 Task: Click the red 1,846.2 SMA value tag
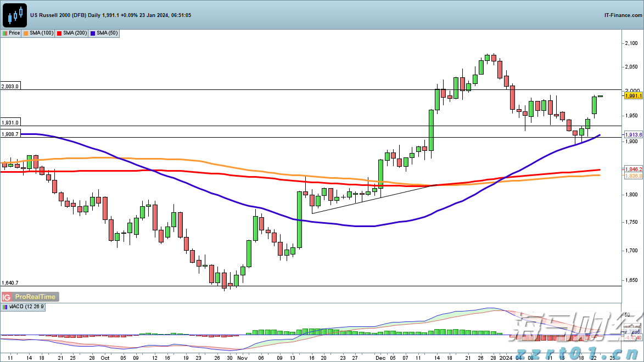[x=633, y=169]
